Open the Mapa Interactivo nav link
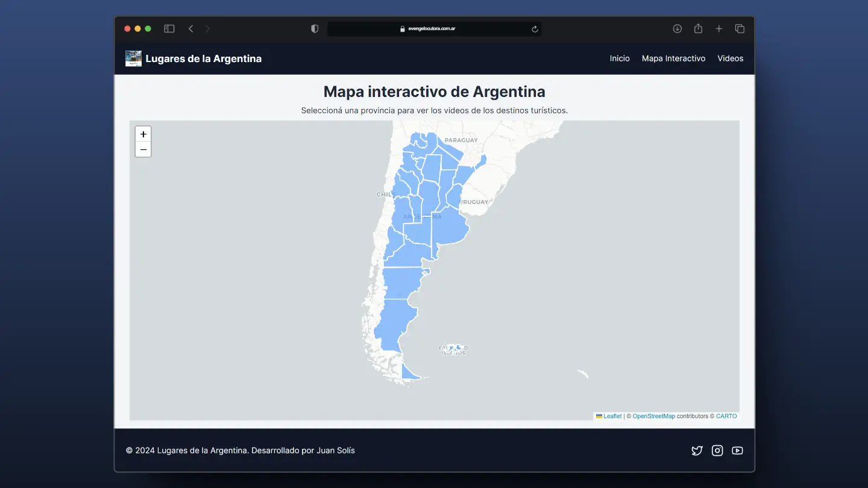Viewport: 868px width, 488px height. pos(673,58)
